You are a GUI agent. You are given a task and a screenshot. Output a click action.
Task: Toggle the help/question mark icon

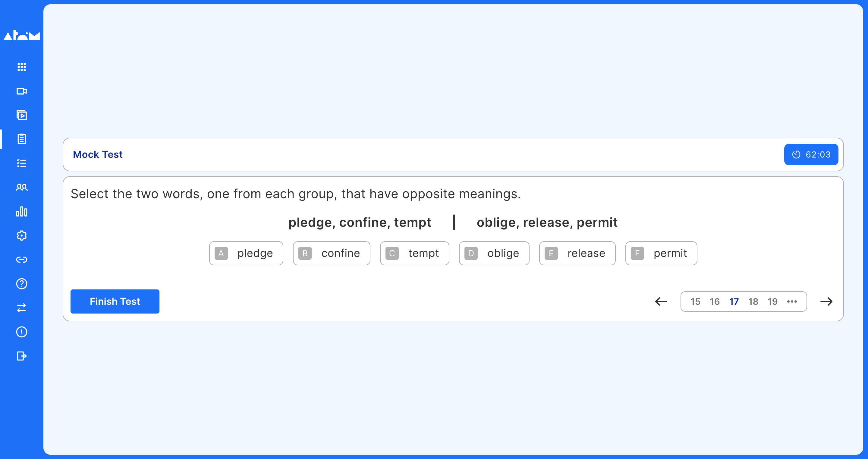(x=21, y=283)
